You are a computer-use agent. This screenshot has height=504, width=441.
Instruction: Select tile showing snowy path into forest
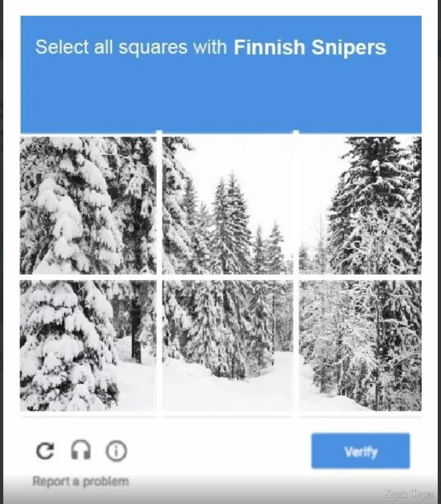click(227, 346)
